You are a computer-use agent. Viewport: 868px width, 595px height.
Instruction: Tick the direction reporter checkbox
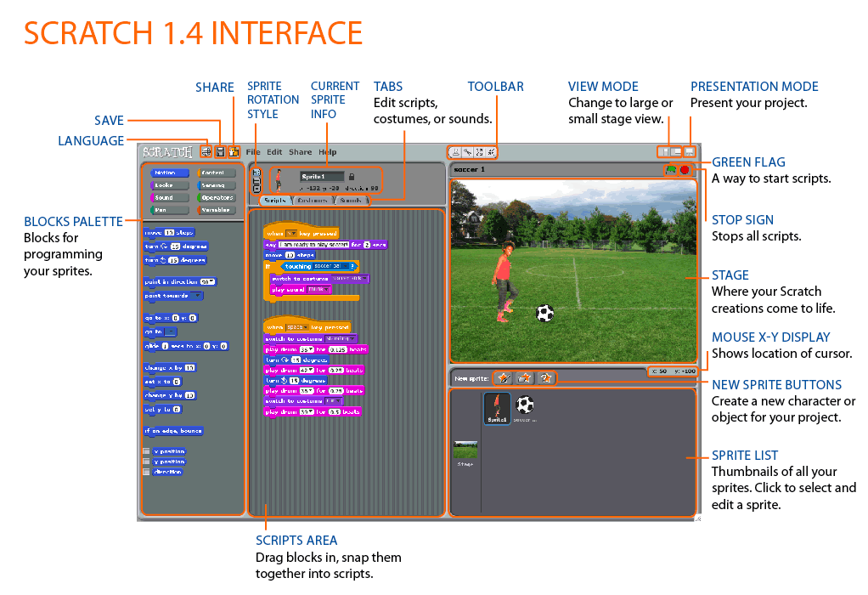[147, 472]
